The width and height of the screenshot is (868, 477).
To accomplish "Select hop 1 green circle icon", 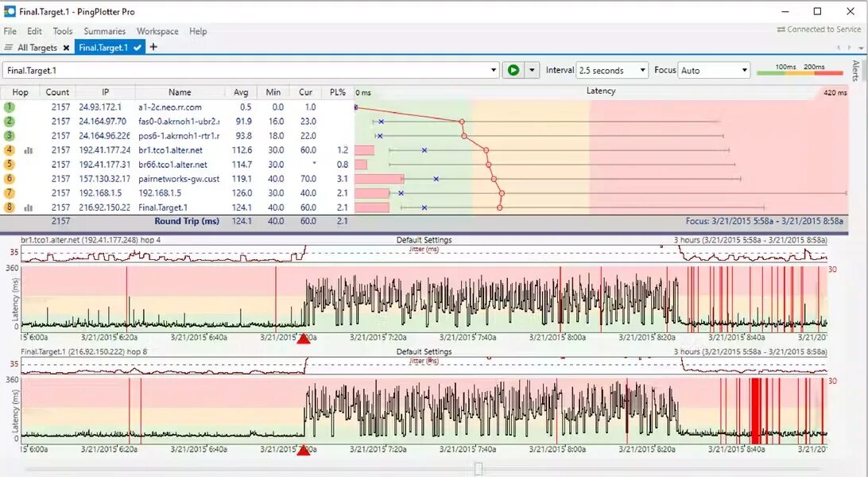I will 9,107.
